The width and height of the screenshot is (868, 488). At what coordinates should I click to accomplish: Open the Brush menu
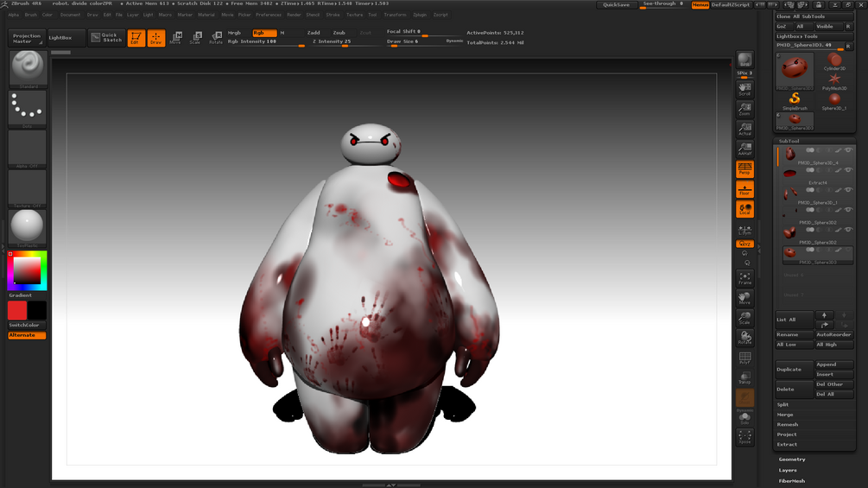coord(30,15)
